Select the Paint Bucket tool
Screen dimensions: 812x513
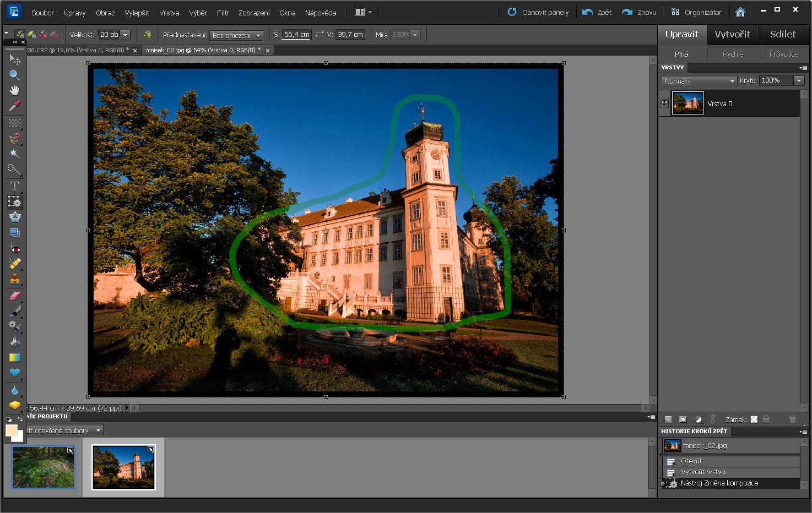point(14,342)
